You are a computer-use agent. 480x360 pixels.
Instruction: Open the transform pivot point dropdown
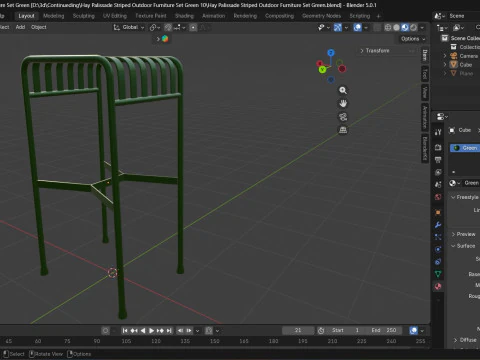[x=155, y=27]
